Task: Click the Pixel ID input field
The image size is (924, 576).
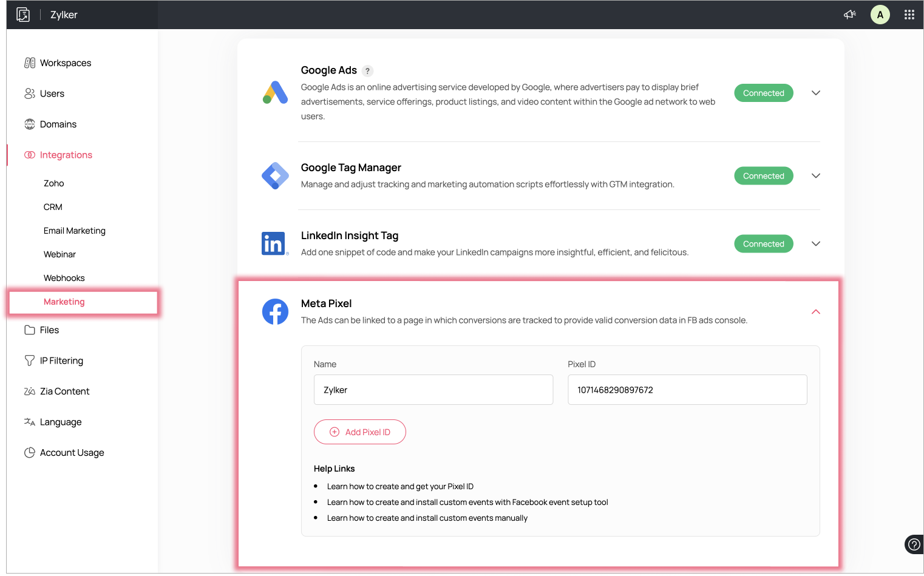Action: [687, 390]
